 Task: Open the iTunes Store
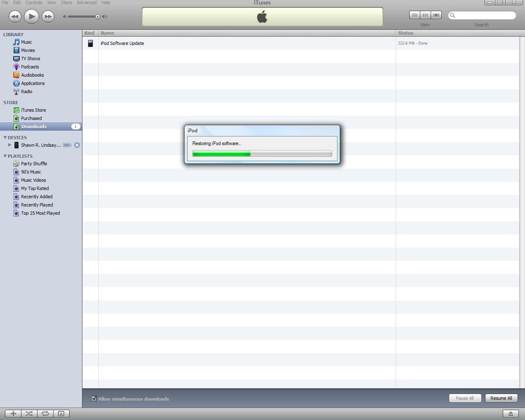(33, 110)
